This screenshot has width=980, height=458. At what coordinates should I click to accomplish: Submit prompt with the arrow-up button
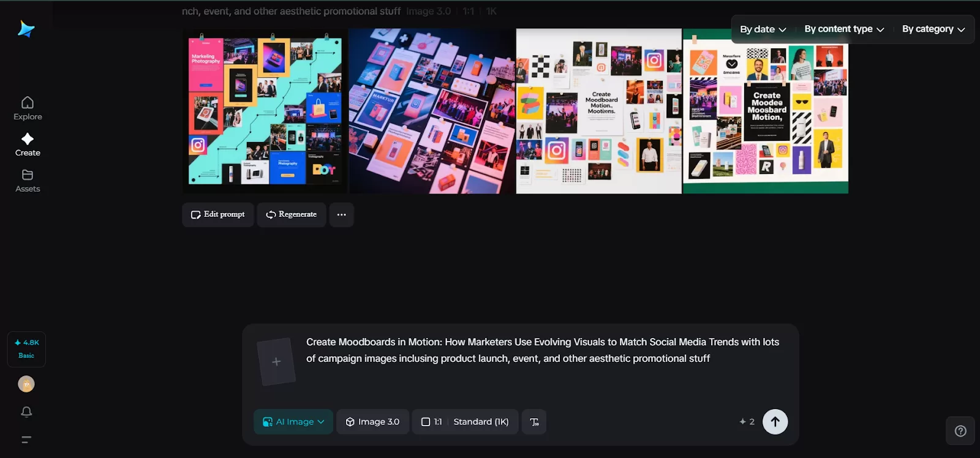click(x=775, y=422)
